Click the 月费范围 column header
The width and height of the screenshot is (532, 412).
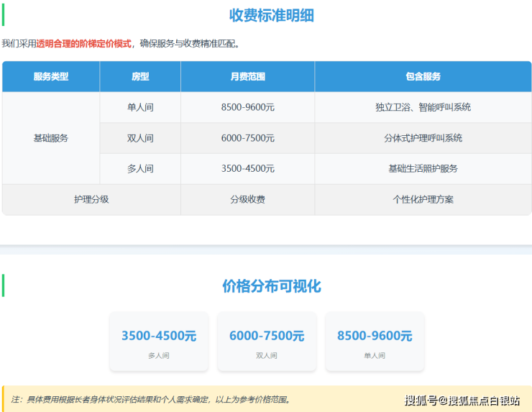[x=247, y=76]
